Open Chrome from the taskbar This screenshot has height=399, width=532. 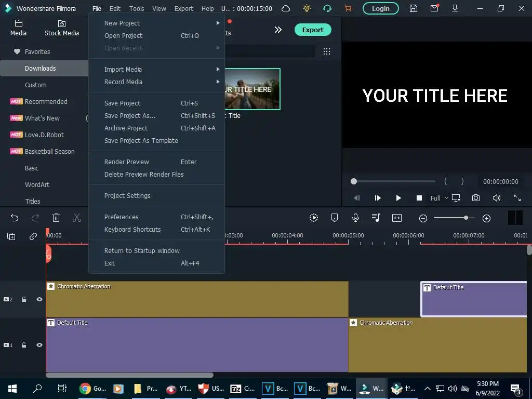coord(92,389)
